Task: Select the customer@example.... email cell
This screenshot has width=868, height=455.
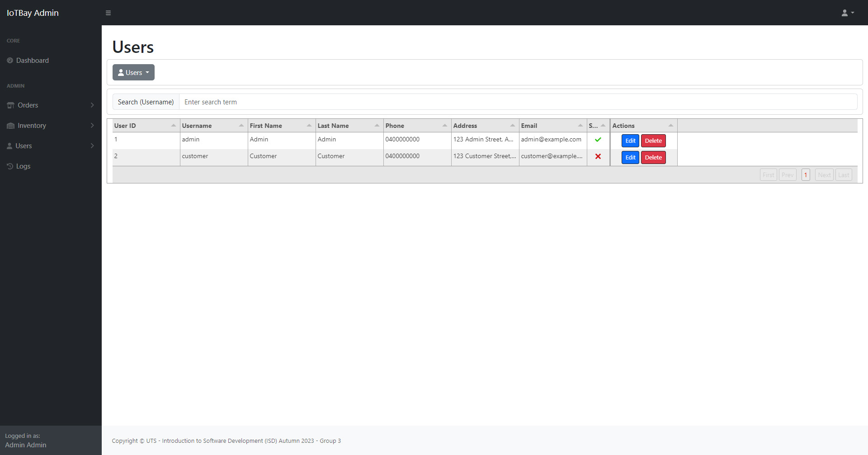Action: [x=553, y=156]
